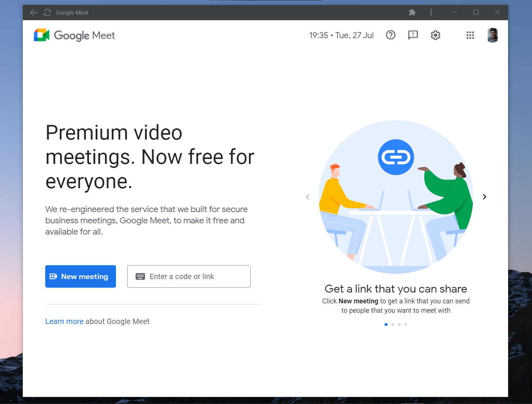Open the Google apps grid
Screen dimensions: 532x404
click(470, 35)
